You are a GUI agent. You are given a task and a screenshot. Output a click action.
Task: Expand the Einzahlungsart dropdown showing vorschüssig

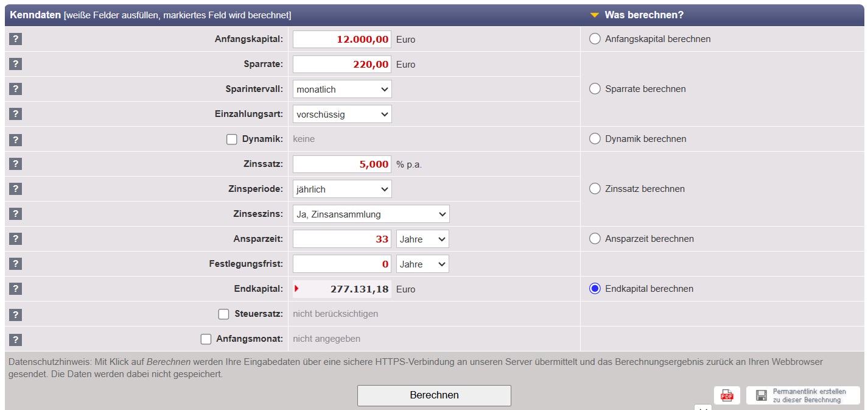[x=342, y=115]
